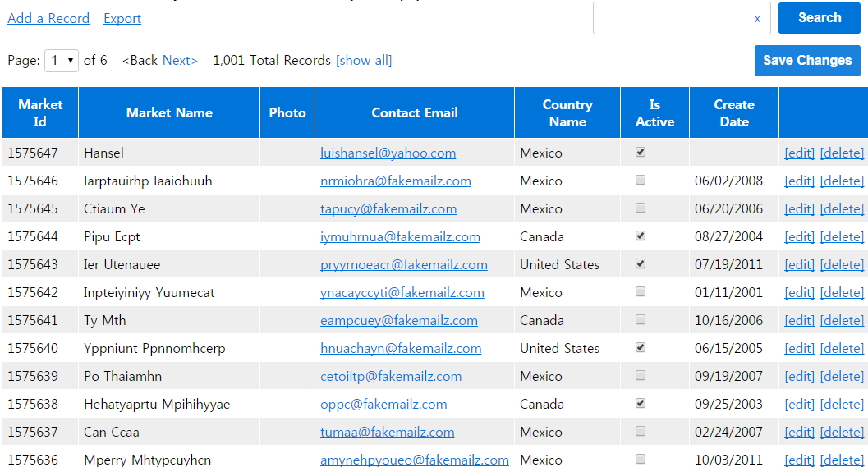Check Is Active for Po Thaiamhn

coord(641,375)
